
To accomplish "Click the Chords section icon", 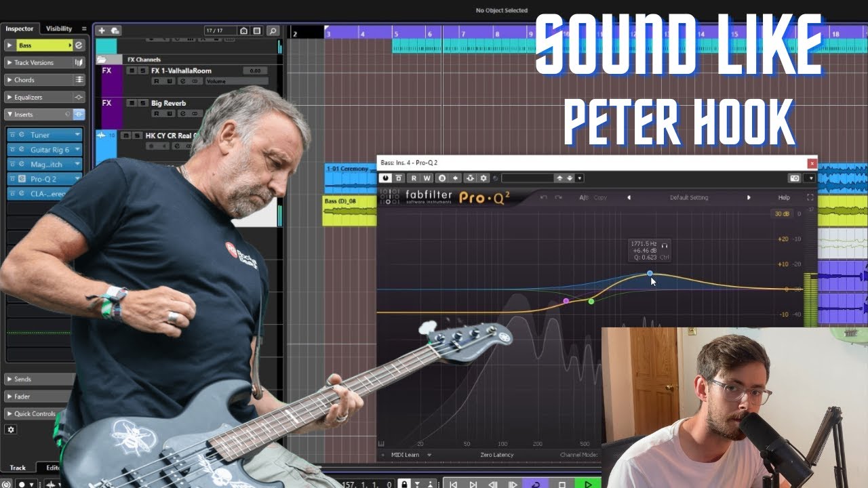I will pos(79,80).
